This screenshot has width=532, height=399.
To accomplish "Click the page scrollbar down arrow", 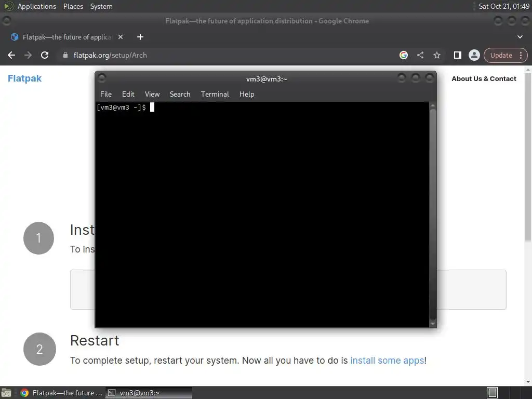I will point(528,382).
